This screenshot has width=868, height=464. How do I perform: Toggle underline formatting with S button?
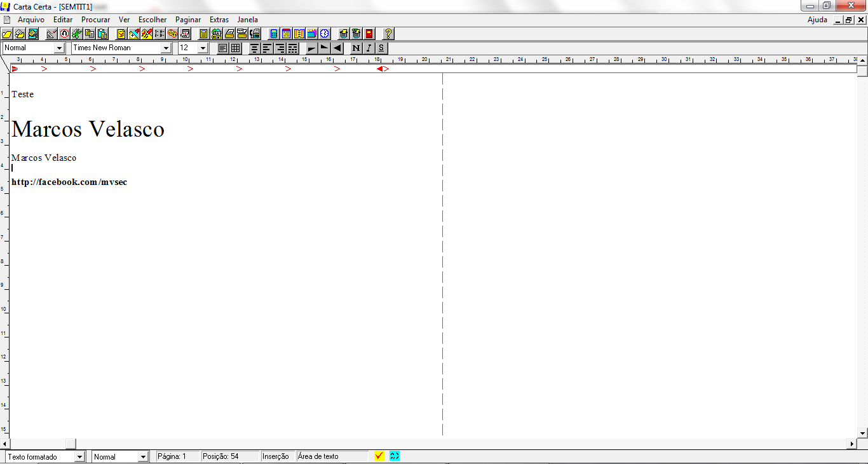381,48
